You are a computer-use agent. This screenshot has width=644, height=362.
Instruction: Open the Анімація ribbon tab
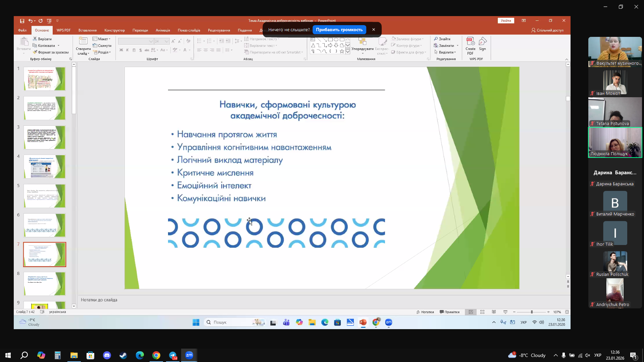(x=163, y=30)
